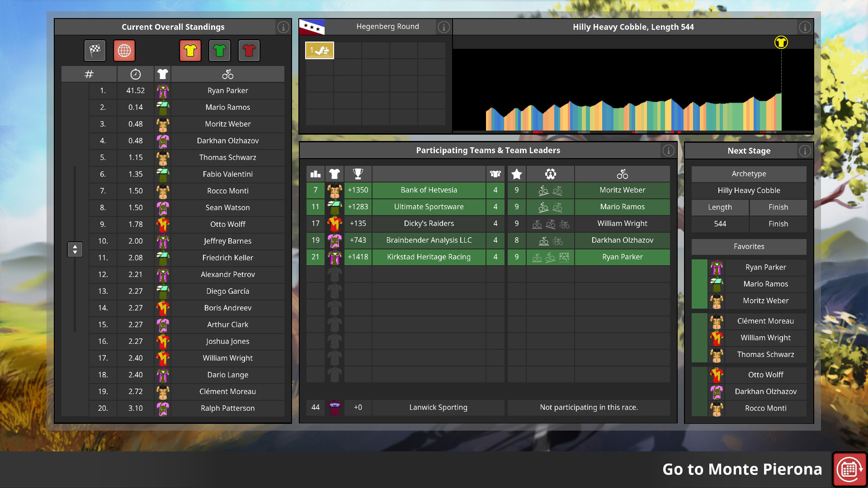Click the checkered flag stage standings icon
The width and height of the screenshot is (868, 488).
(95, 51)
